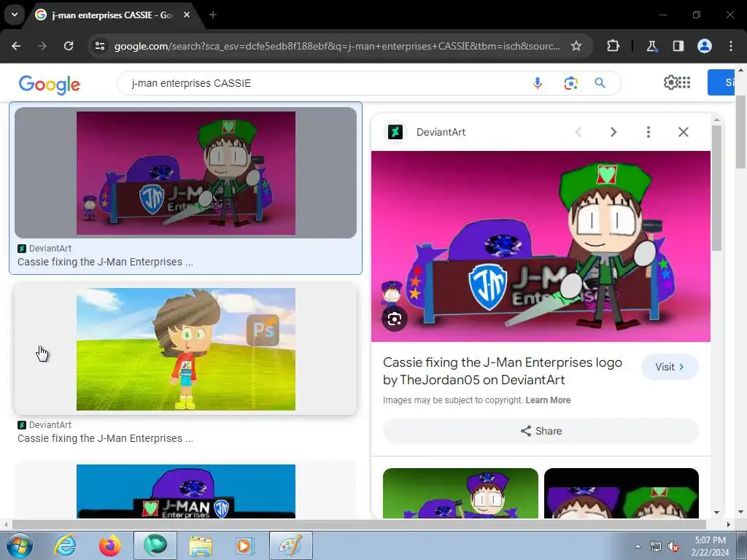Switch to the green browser taskbar app
The width and height of the screenshot is (747, 560).
coord(155,545)
